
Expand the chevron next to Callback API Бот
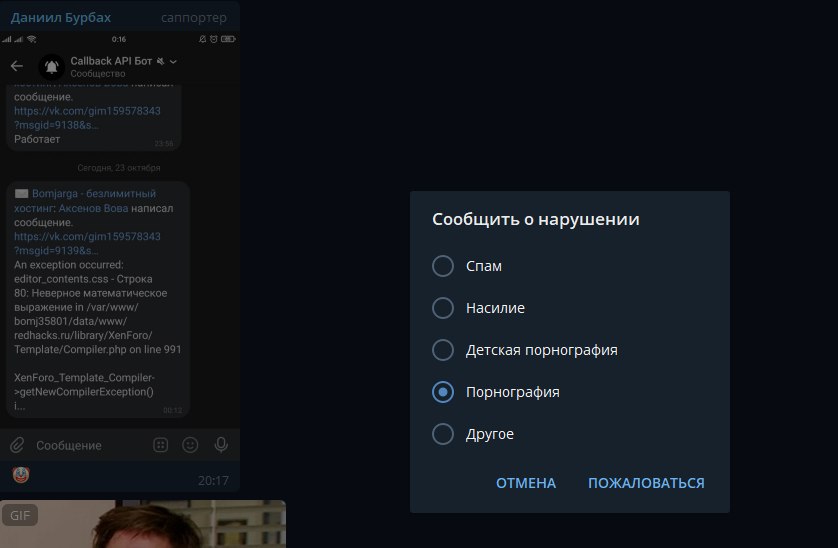(173, 61)
